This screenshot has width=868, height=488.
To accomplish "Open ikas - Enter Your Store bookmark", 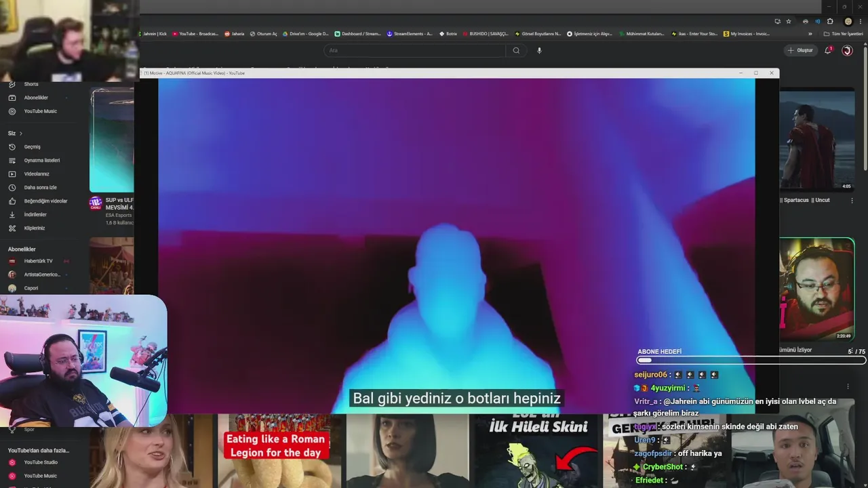I will (694, 33).
